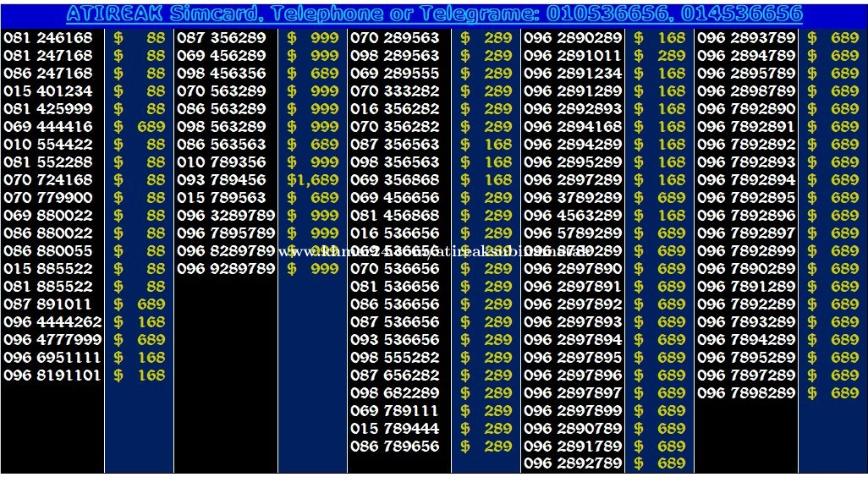Click the $999 price beside 096 9289789

313,268
